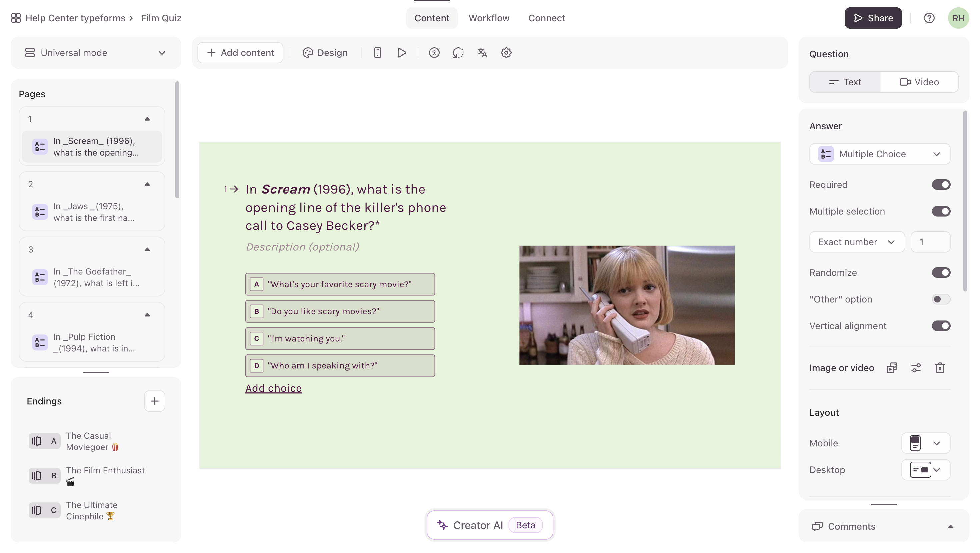
Task: Click the translate languages icon
Action: coord(482,53)
